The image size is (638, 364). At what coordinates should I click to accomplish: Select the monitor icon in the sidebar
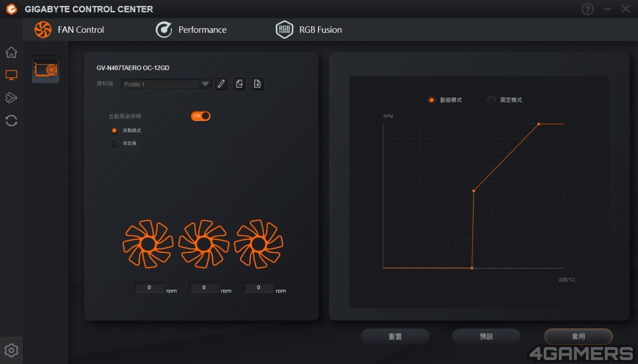click(x=11, y=75)
